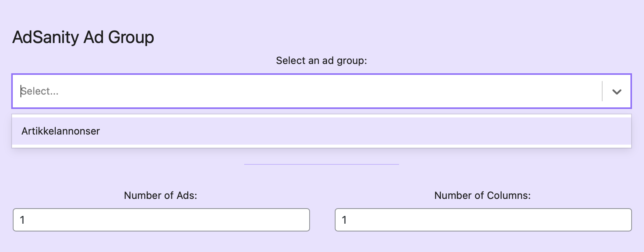The image size is (644, 252).
Task: Click the 'Number of Columns:' label
Action: [482, 195]
